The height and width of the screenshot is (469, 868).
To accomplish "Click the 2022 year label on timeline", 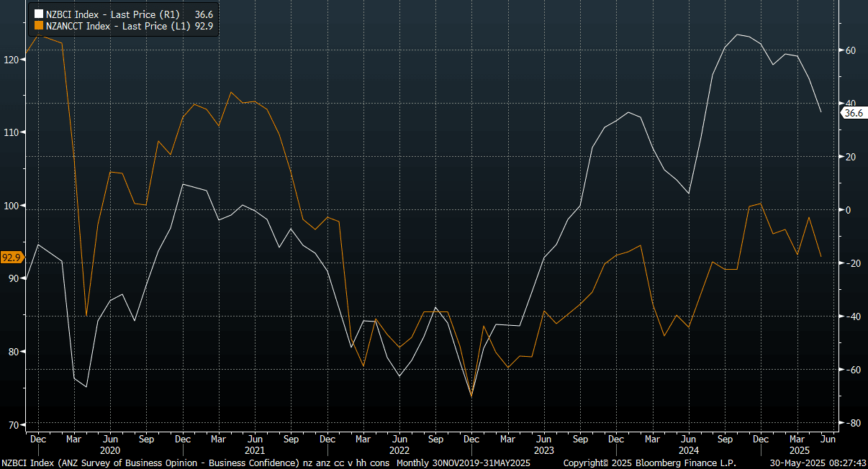I will (399, 450).
